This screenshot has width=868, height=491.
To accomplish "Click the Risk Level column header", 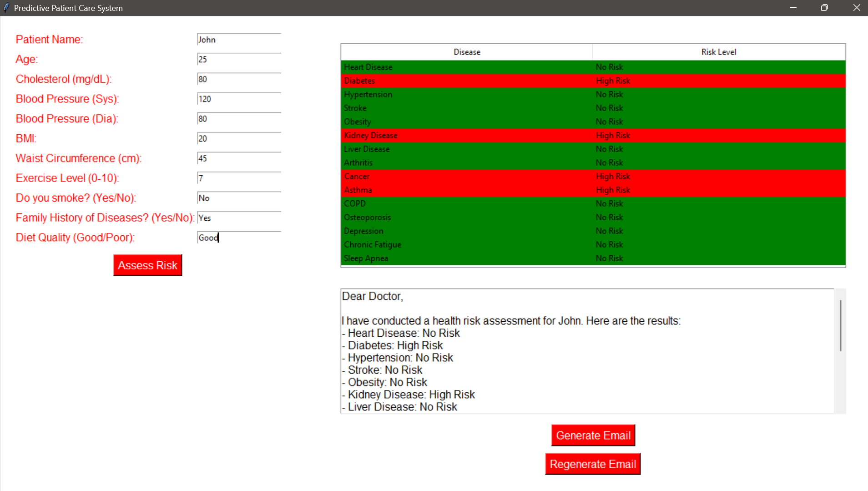I will tap(719, 52).
